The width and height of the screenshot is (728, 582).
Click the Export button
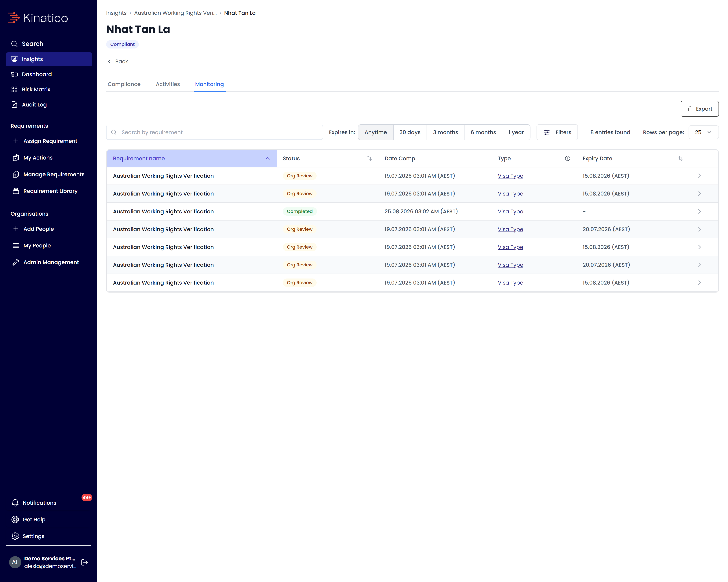coord(699,109)
